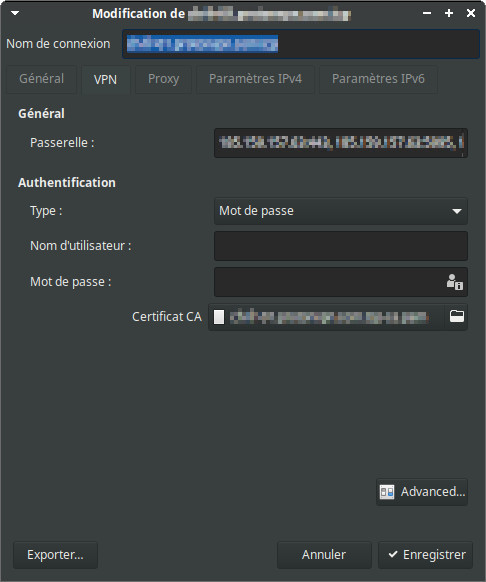Maximize the window with plus icon
This screenshot has width=486, height=582.
click(449, 13)
